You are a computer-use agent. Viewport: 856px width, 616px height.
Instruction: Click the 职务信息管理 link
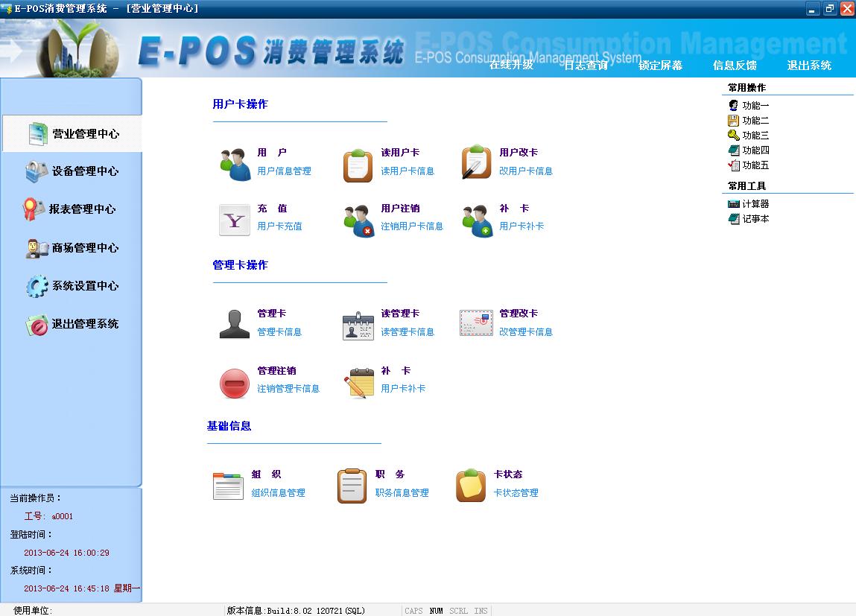402,493
